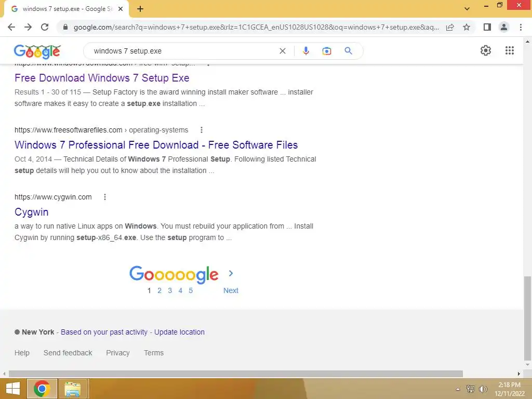
Task: Select the windows 7 setup.exe tab
Action: tap(66, 9)
